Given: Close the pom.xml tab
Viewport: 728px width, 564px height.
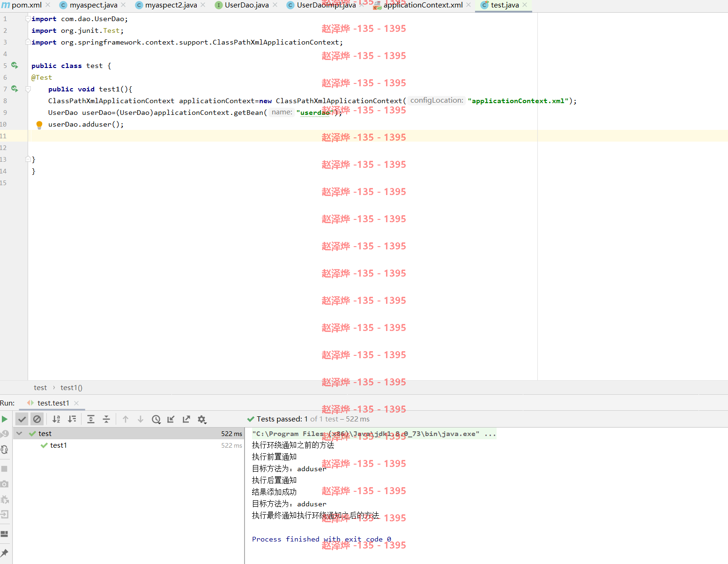Looking at the screenshot, I should coord(48,5).
